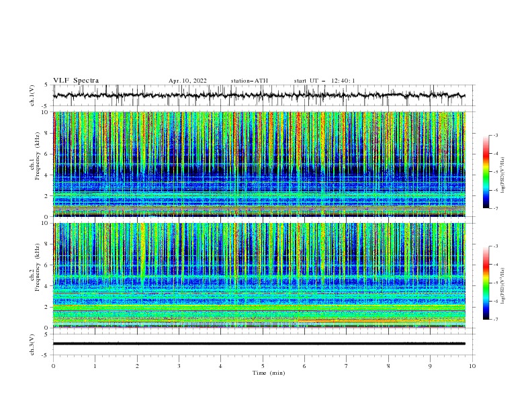This screenshot has width=532, height=411.
Task: Click the "8" tick on ch.2 frequency axis
Action: pos(47,244)
